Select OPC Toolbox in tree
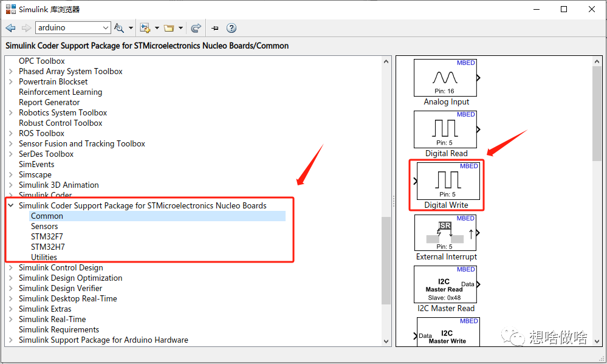Screen dimensions: 607x364 pyautogui.click(x=42, y=61)
